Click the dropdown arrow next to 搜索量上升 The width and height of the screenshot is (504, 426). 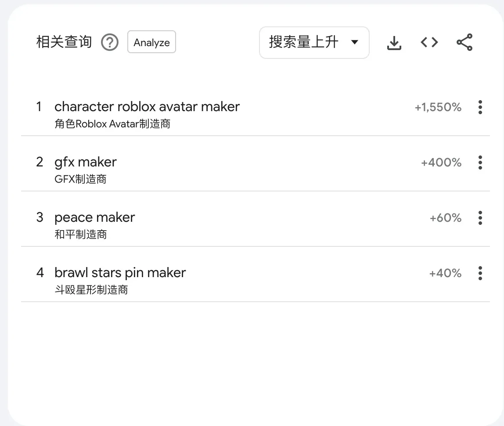[355, 42]
